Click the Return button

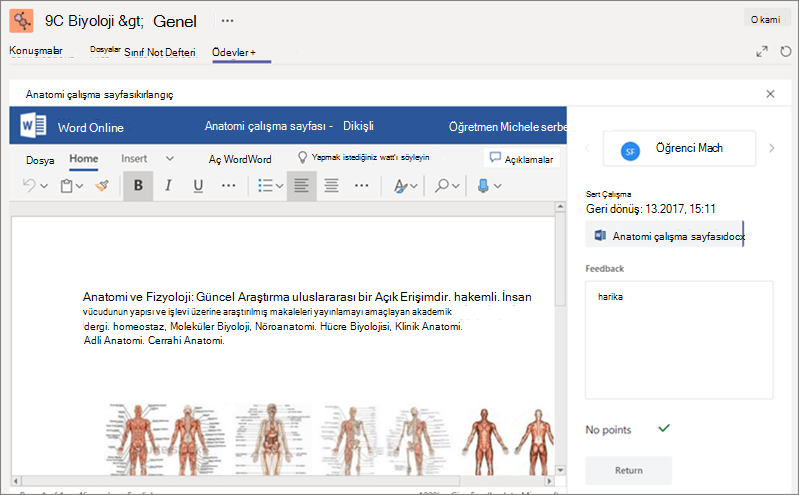coord(628,470)
